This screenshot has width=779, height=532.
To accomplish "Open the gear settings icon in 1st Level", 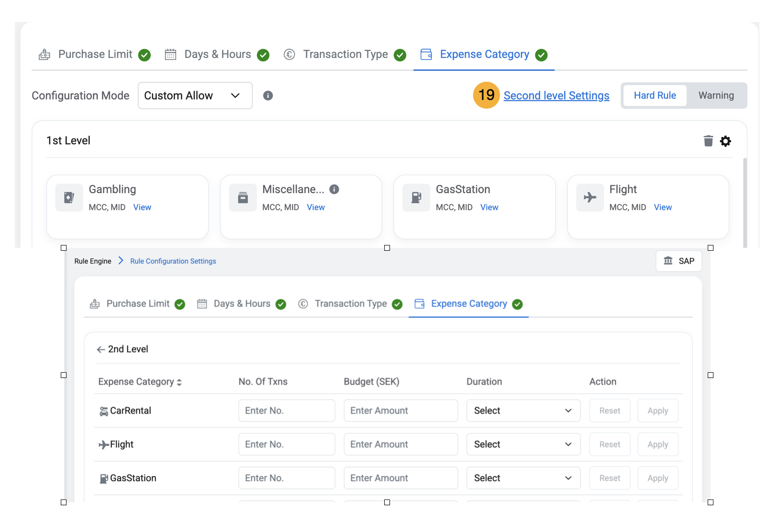I will [725, 141].
